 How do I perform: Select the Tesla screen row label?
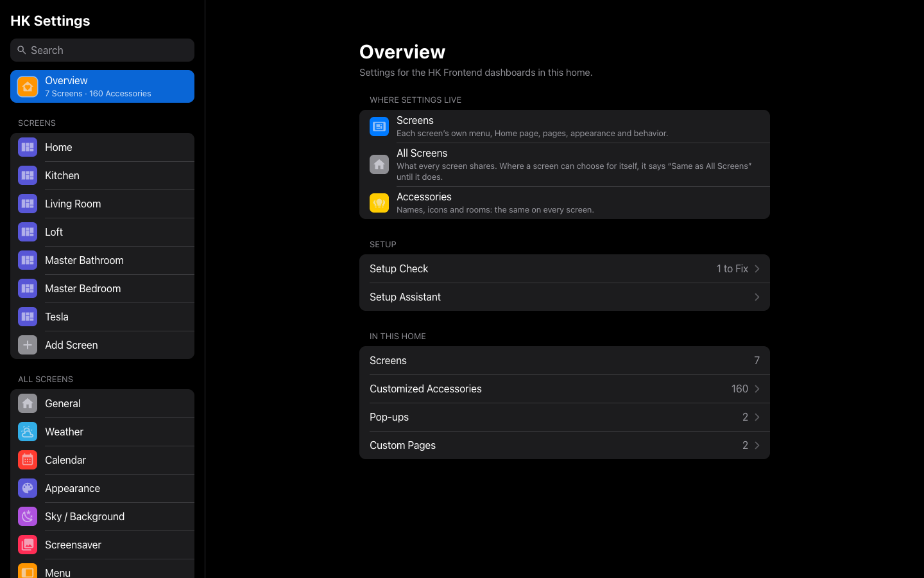click(56, 317)
